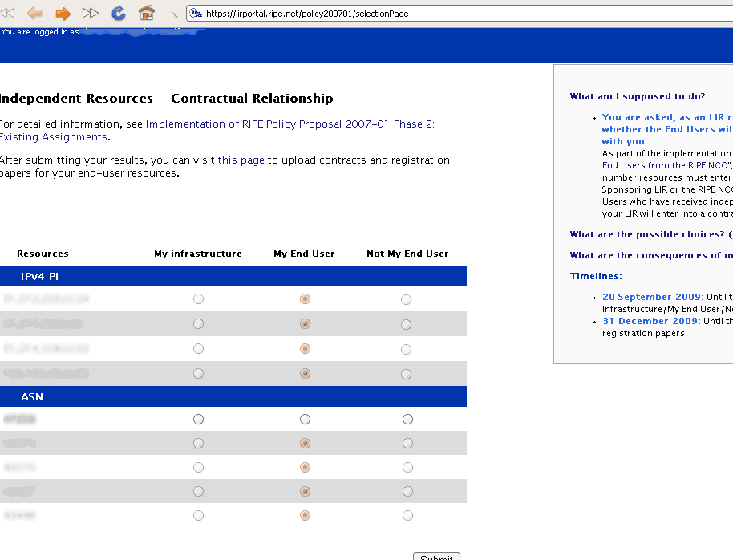This screenshot has width=733, height=560.
Task: Follow the 'this page' upload link
Action: pyautogui.click(x=241, y=160)
